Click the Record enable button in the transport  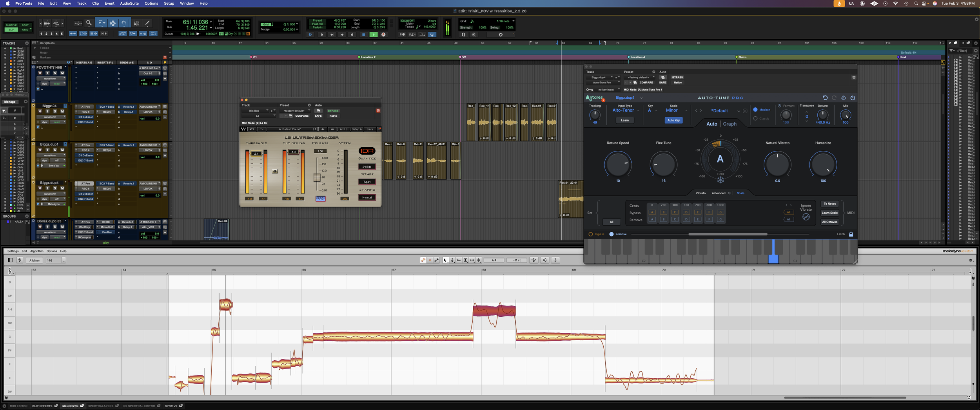click(383, 34)
